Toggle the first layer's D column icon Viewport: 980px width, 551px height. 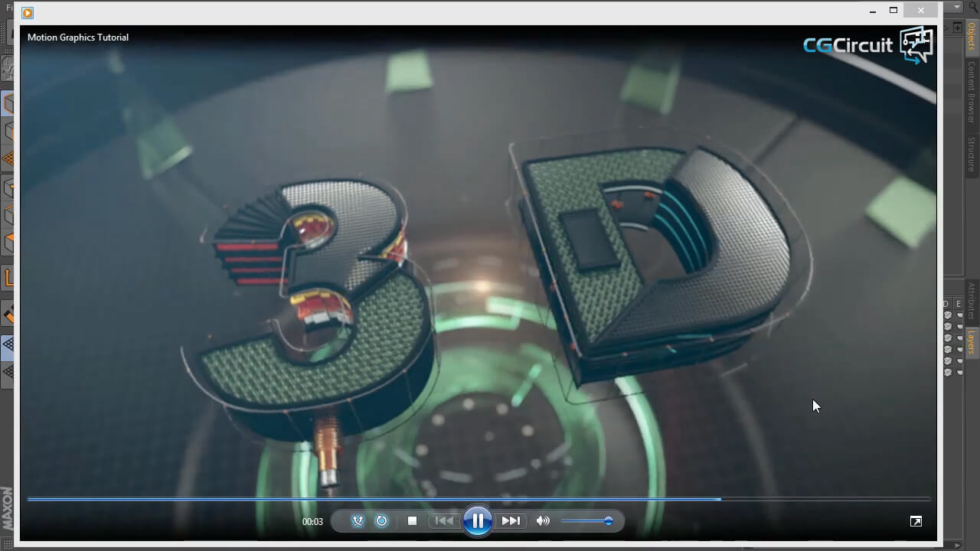coord(948,315)
